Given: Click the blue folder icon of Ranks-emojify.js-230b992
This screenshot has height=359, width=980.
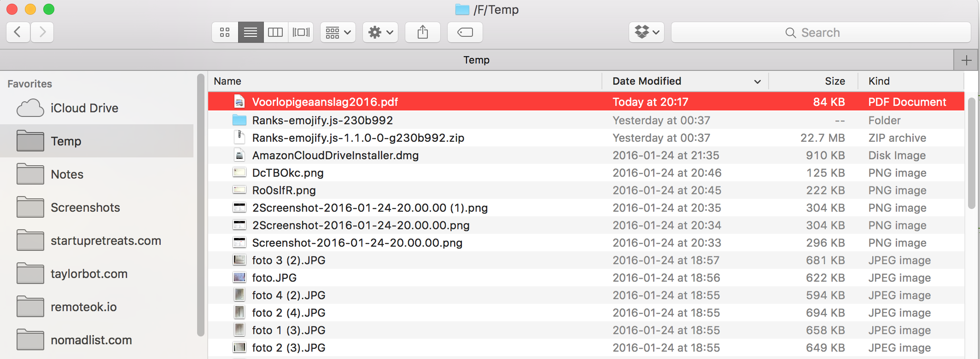Looking at the screenshot, I should click(239, 120).
